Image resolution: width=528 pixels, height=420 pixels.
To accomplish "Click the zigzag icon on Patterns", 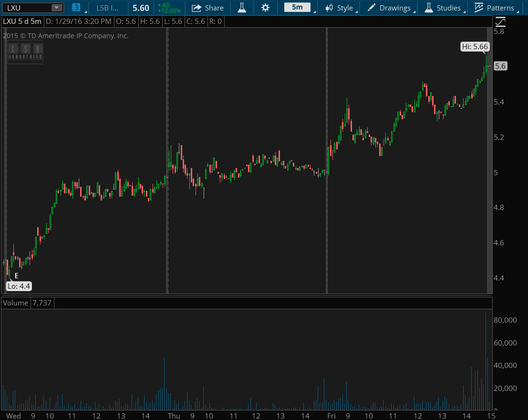I will (x=479, y=8).
